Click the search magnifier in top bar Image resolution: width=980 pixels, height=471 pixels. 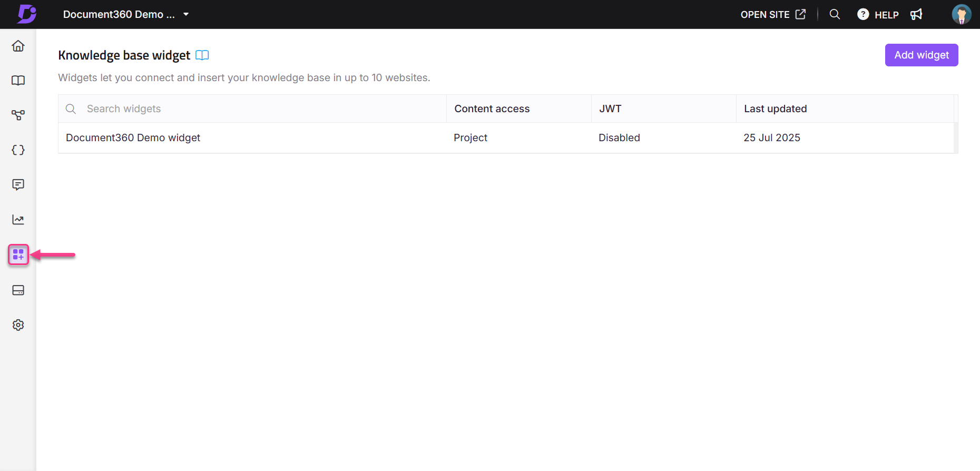click(835, 14)
